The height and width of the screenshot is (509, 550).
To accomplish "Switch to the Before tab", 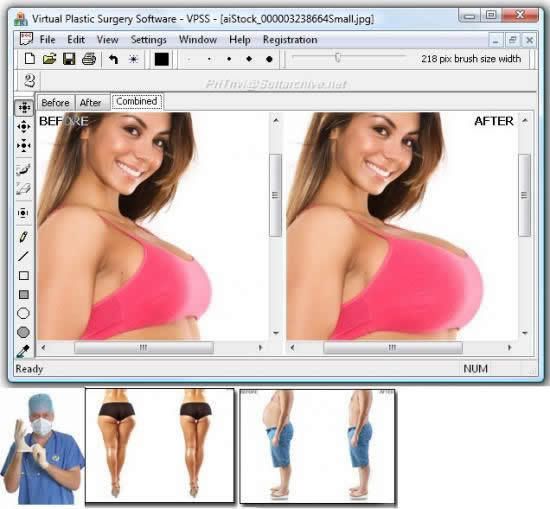I will 55,102.
